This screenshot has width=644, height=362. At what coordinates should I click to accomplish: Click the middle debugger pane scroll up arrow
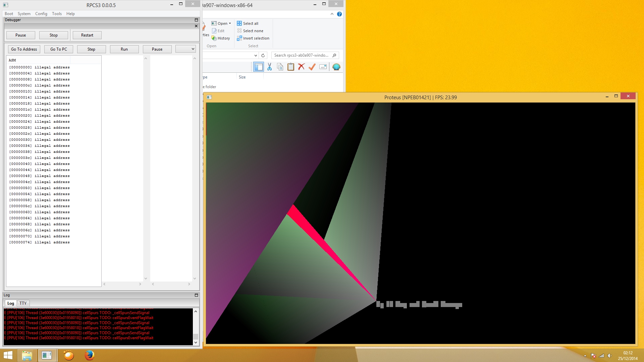click(146, 58)
